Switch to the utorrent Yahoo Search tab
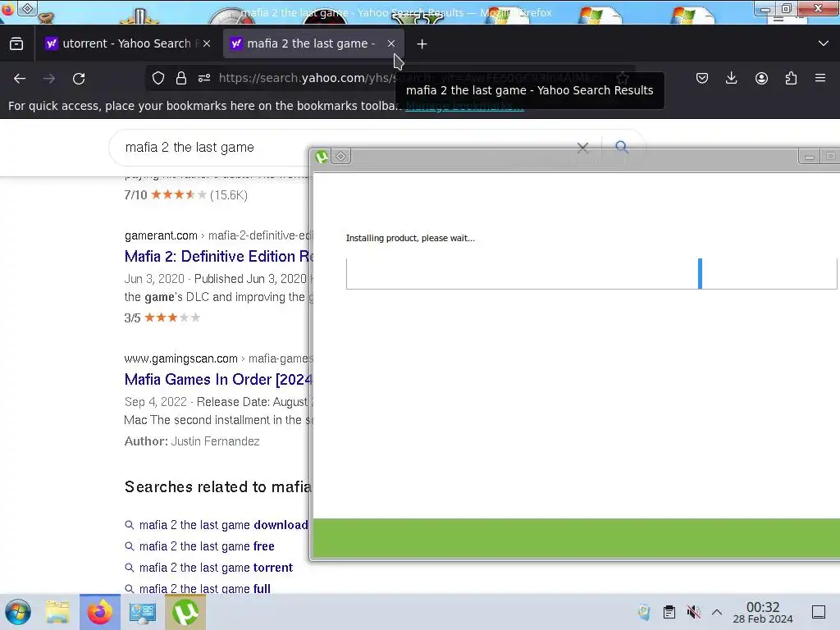Screen dimensions: 840x630 click(127, 43)
